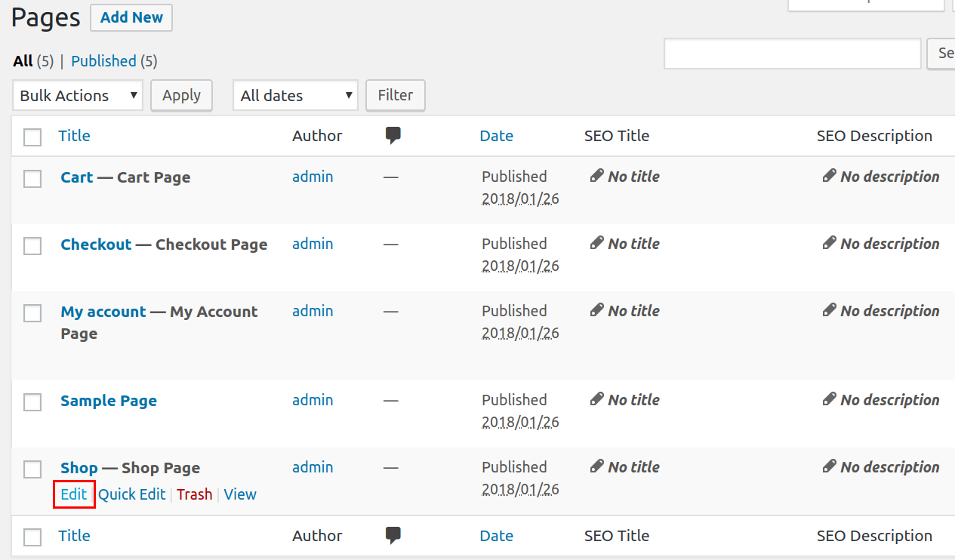Viewport: 955px width, 560px height.
Task: Click pencil icon beside Sample Page SEO description
Action: point(830,399)
